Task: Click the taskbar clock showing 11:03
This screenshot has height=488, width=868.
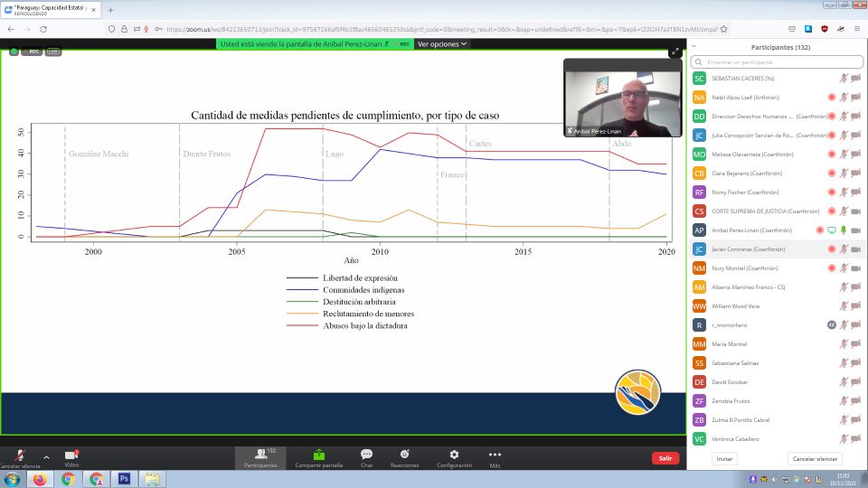Action: click(x=843, y=479)
